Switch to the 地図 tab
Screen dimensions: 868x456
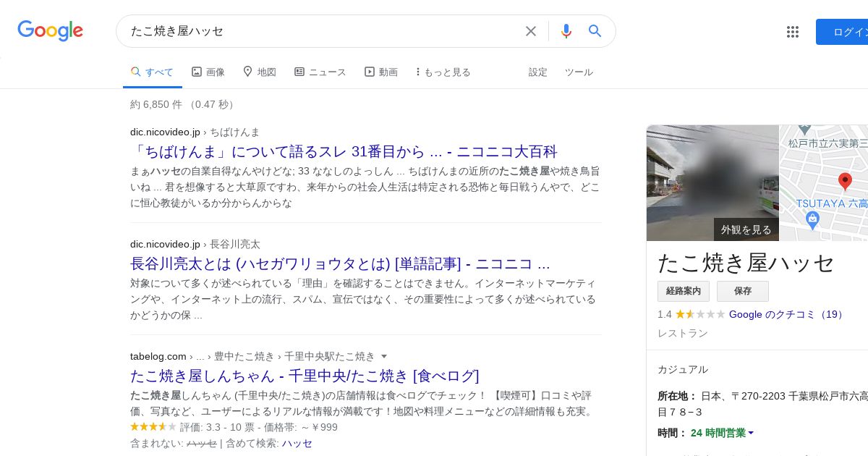click(260, 72)
